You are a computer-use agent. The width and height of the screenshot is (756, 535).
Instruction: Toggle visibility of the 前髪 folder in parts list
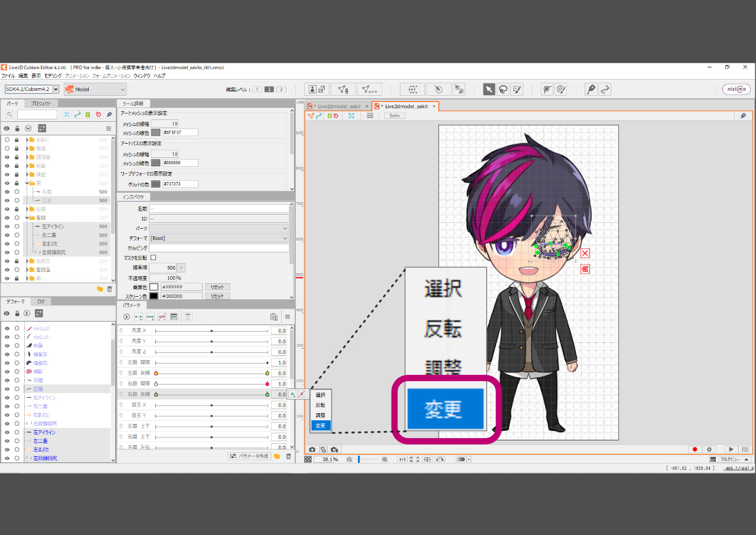(7, 166)
